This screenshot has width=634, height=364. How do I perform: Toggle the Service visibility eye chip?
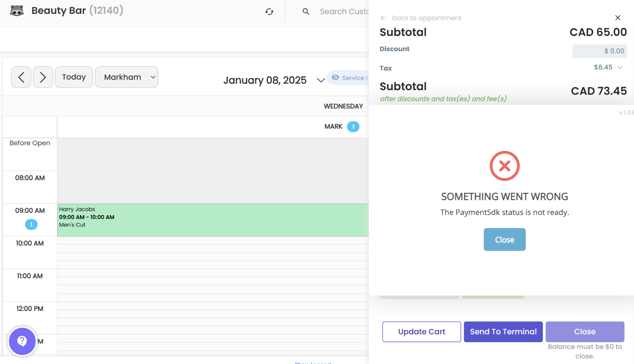tap(349, 78)
